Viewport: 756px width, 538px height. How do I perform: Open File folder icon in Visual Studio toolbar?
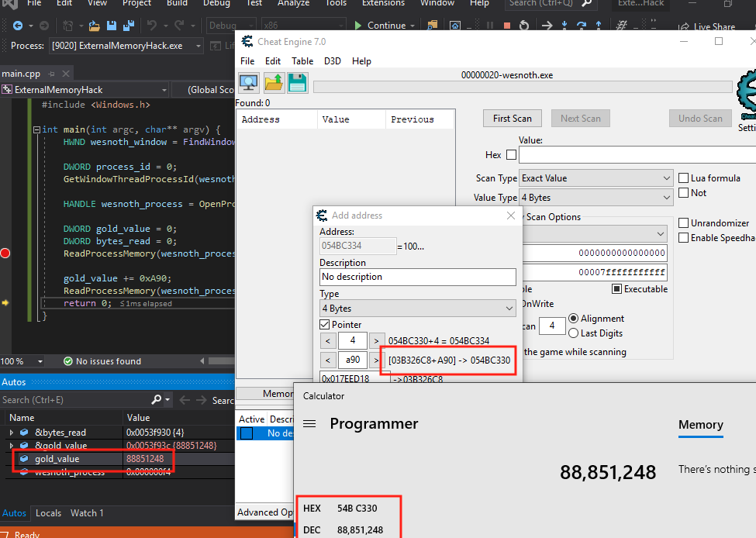pyautogui.click(x=95, y=26)
